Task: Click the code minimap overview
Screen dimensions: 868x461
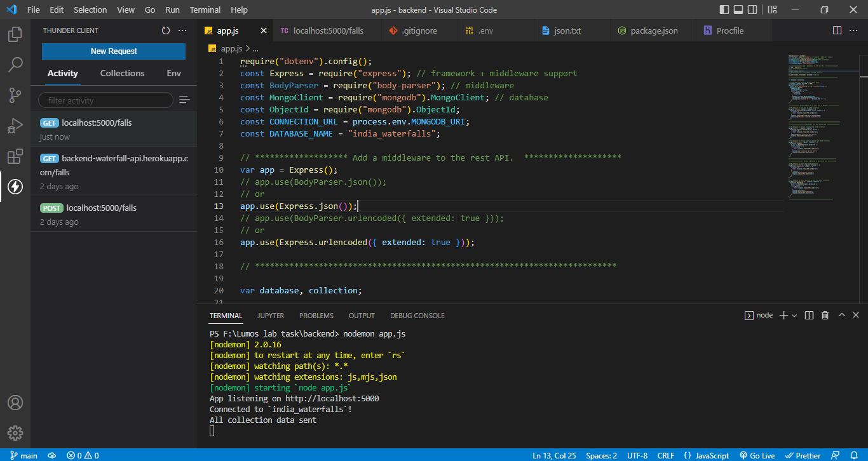Action: (822, 127)
